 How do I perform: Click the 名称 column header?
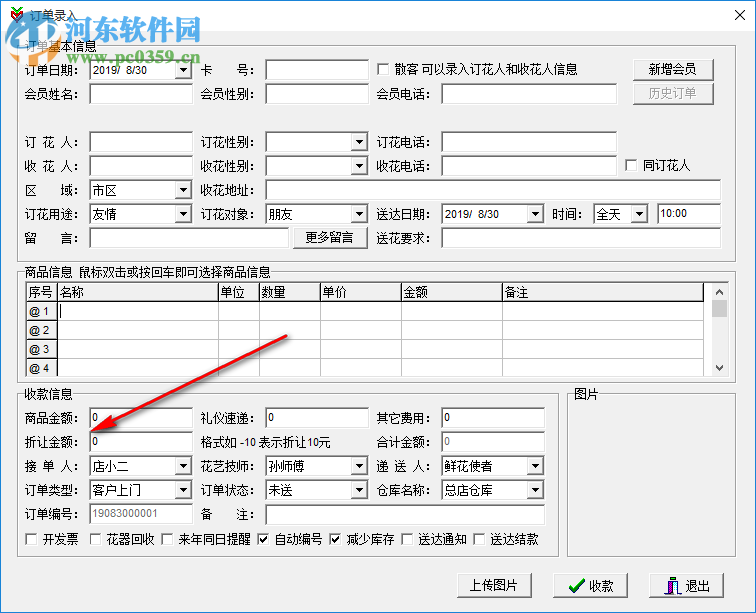pos(138,292)
